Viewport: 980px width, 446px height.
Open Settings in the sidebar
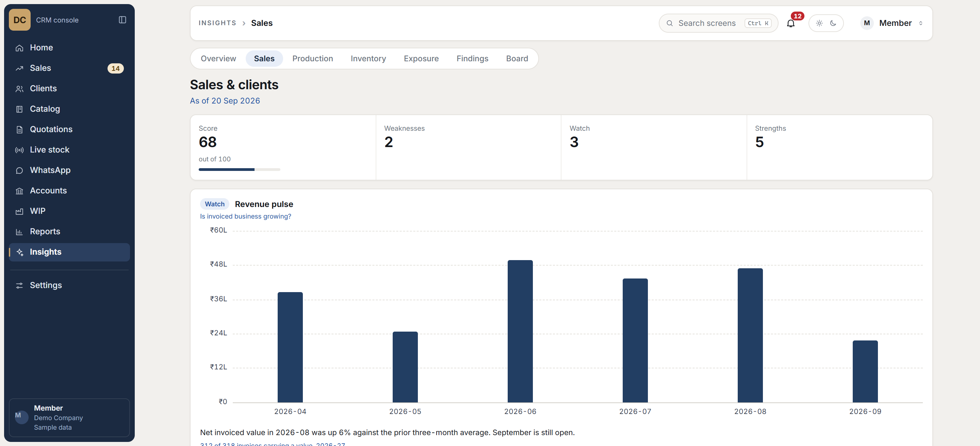pyautogui.click(x=69, y=285)
